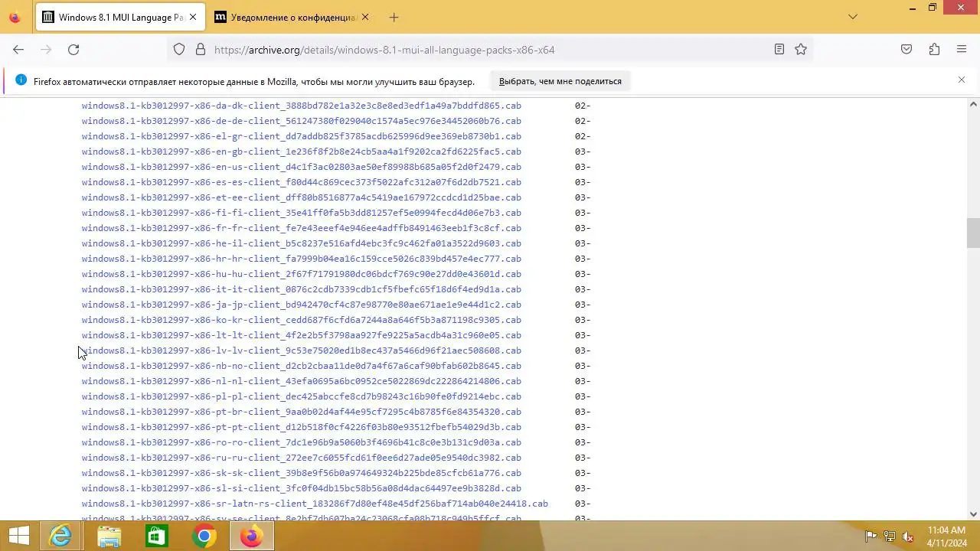Click Выбрать, чем мне поделиться button

click(560, 81)
